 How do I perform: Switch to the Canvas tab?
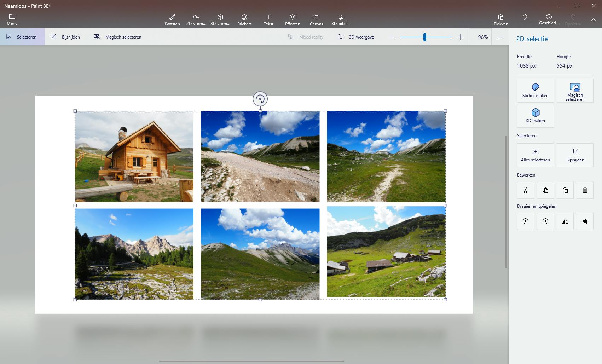[316, 20]
